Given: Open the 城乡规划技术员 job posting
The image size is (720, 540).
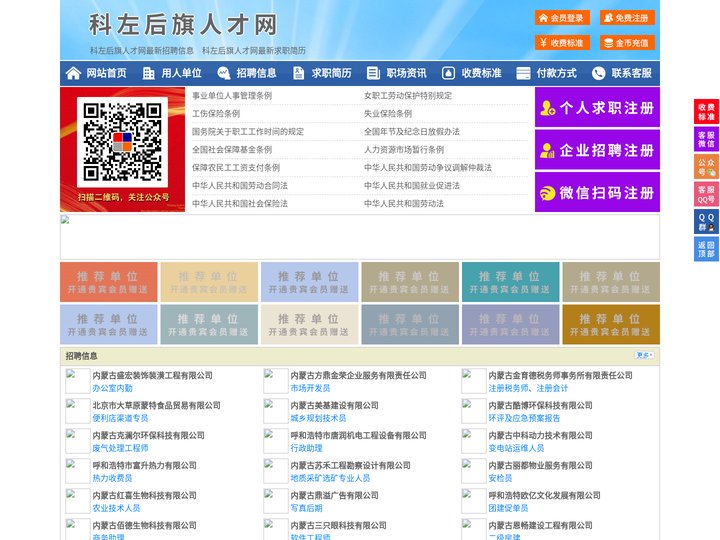Looking at the screenshot, I should [x=318, y=418].
